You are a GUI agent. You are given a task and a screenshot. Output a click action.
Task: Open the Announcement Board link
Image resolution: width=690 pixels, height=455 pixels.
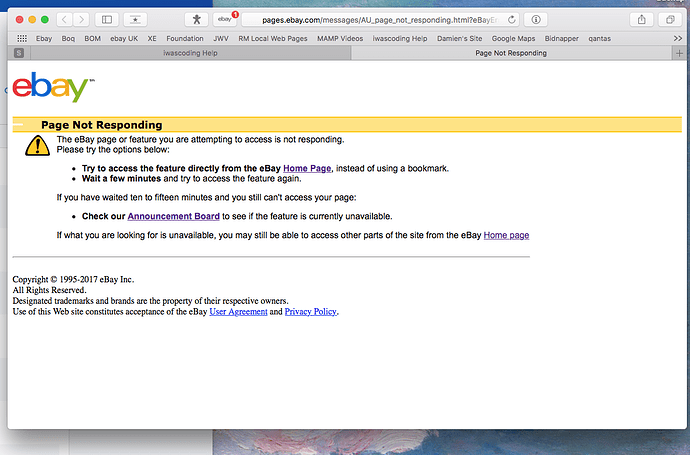pos(173,216)
